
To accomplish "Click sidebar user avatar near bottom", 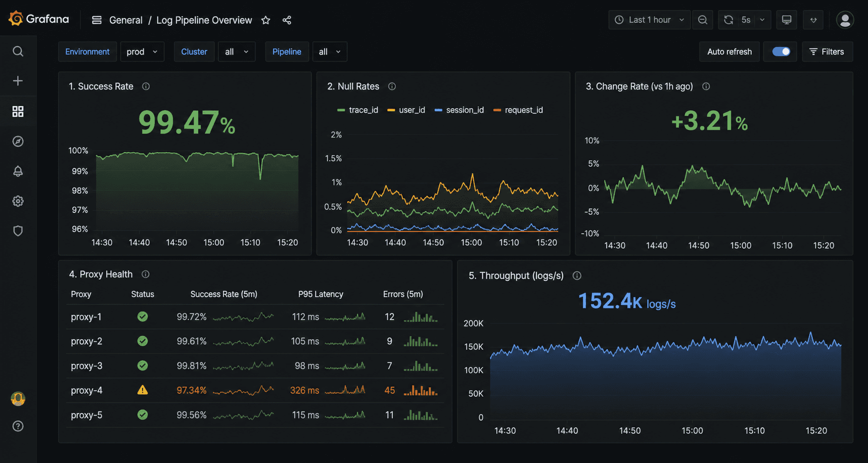I will 18,399.
